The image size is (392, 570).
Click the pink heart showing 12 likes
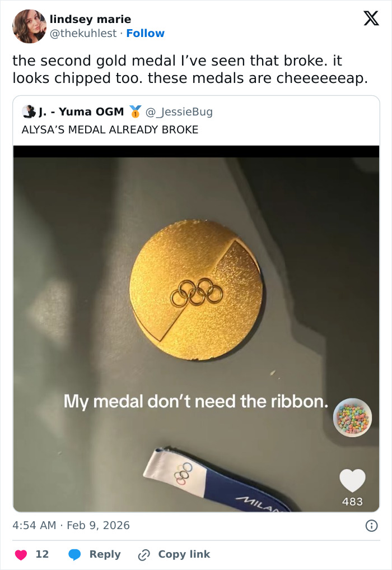(x=20, y=554)
